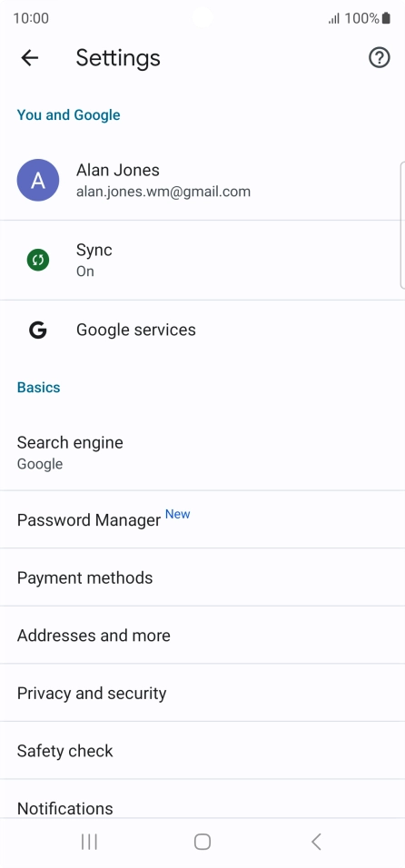Open Payment methods settings
The height and width of the screenshot is (868, 405).
[202, 577]
